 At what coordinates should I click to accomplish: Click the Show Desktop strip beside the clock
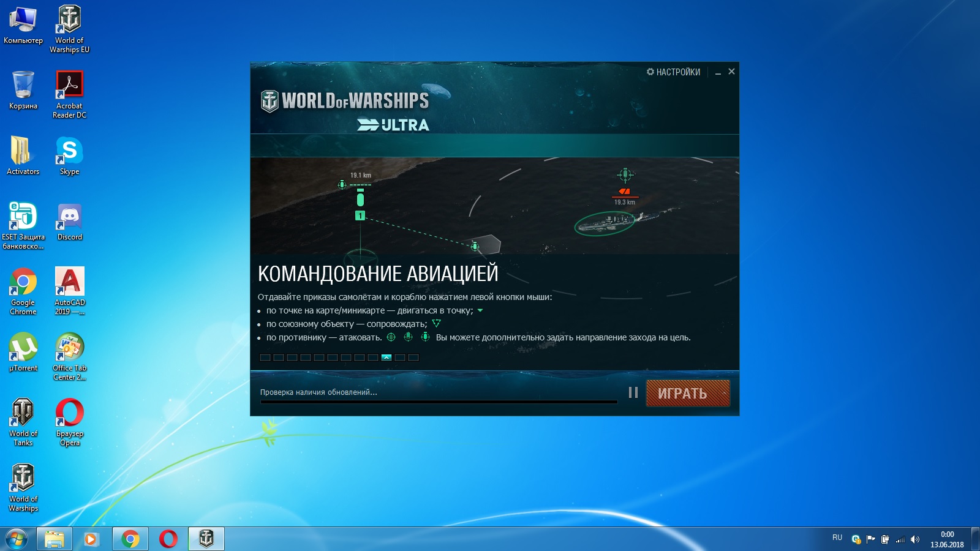975,539
